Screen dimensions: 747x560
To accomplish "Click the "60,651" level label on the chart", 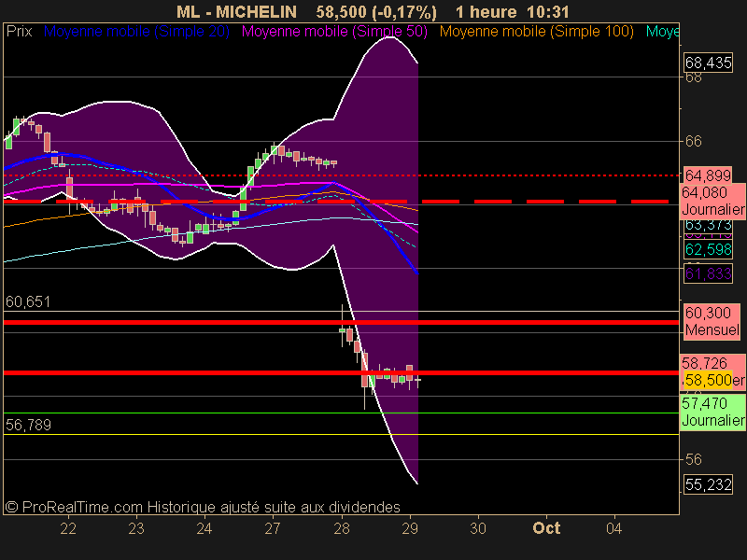I will [x=28, y=301].
